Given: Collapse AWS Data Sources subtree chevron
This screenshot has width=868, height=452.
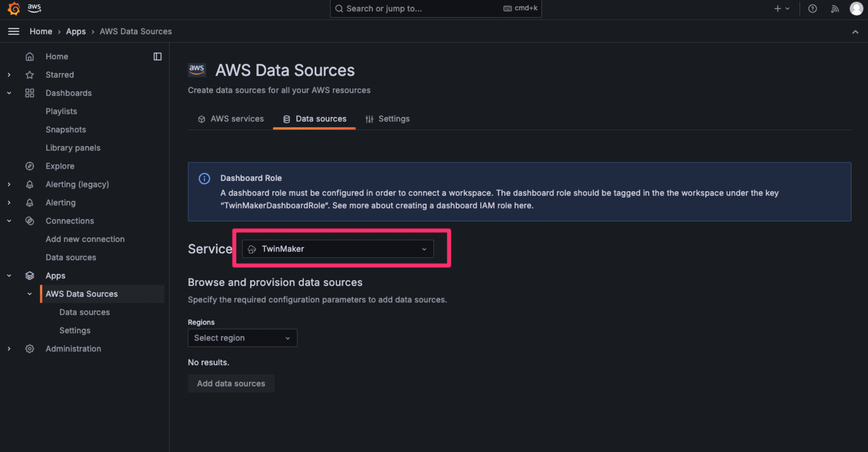Looking at the screenshot, I should tap(30, 294).
